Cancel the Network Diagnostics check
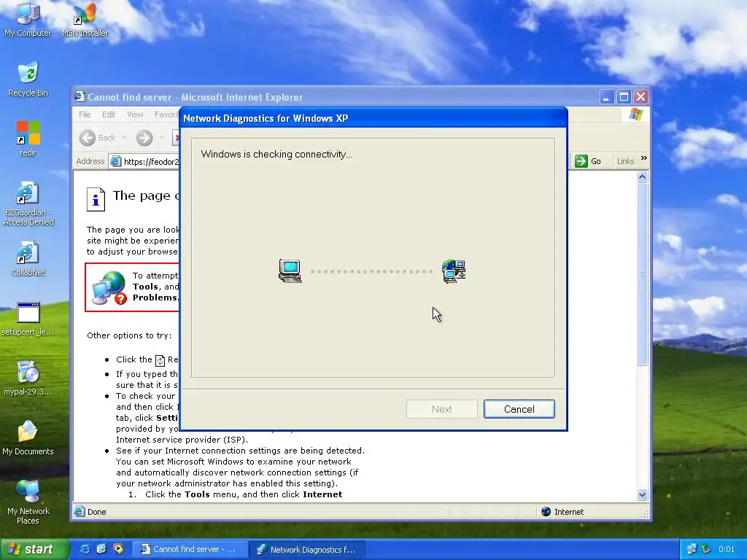 pos(519,409)
